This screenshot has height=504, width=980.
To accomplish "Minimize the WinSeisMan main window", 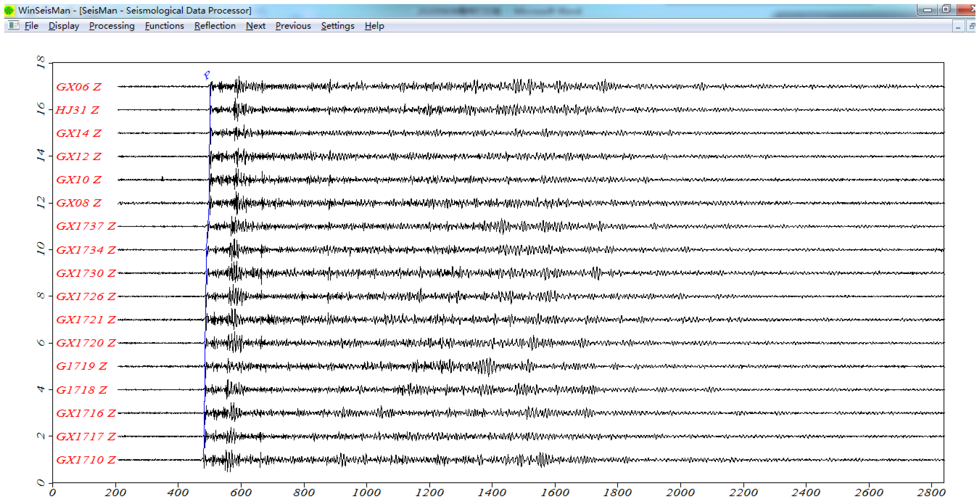I will pyautogui.click(x=927, y=10).
